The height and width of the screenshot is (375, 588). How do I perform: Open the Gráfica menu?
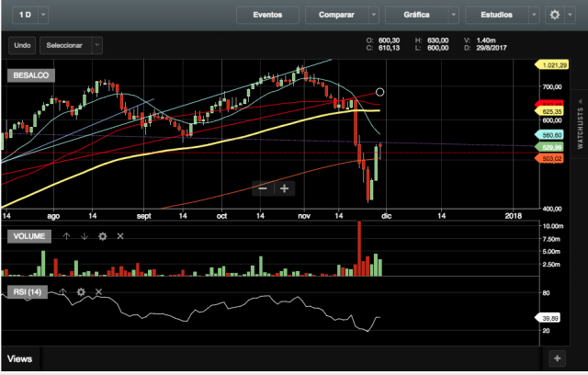coord(416,15)
